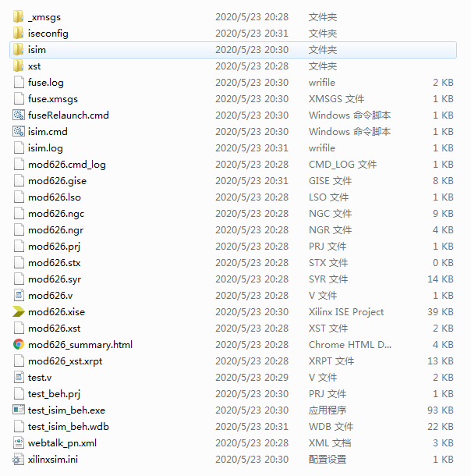This screenshot has width=471, height=476.
Task: Click the Chrome icon of mod626_summary.html
Action: coord(19,345)
